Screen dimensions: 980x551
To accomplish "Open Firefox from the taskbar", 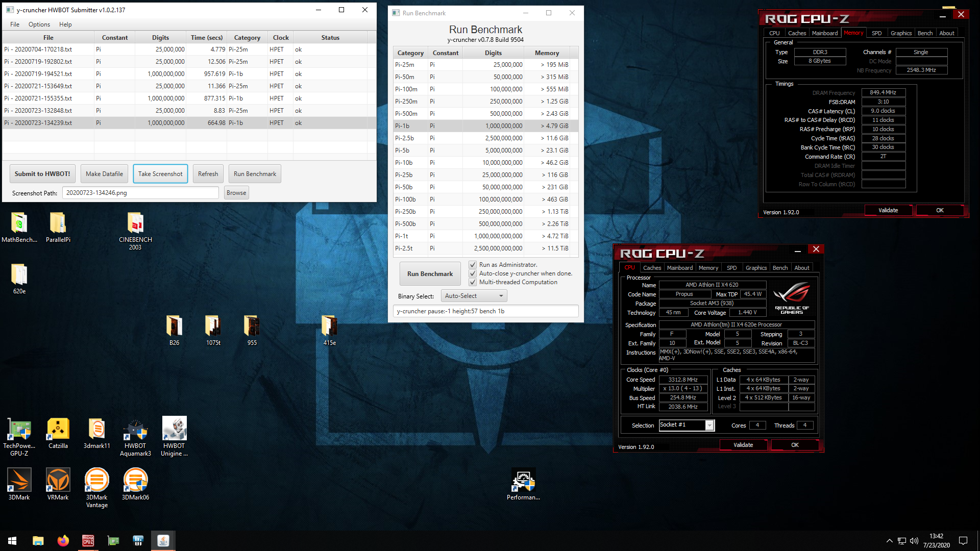I will 63,541.
